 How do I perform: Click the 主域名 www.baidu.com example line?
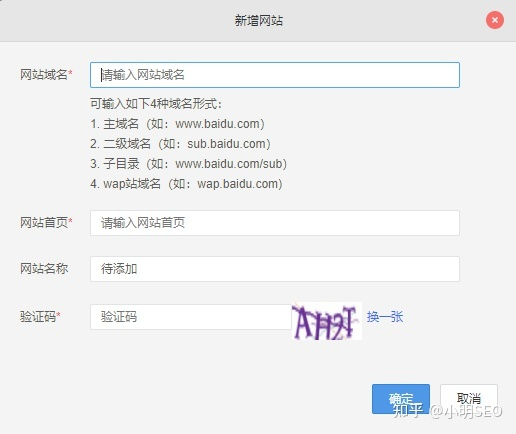pos(177,124)
